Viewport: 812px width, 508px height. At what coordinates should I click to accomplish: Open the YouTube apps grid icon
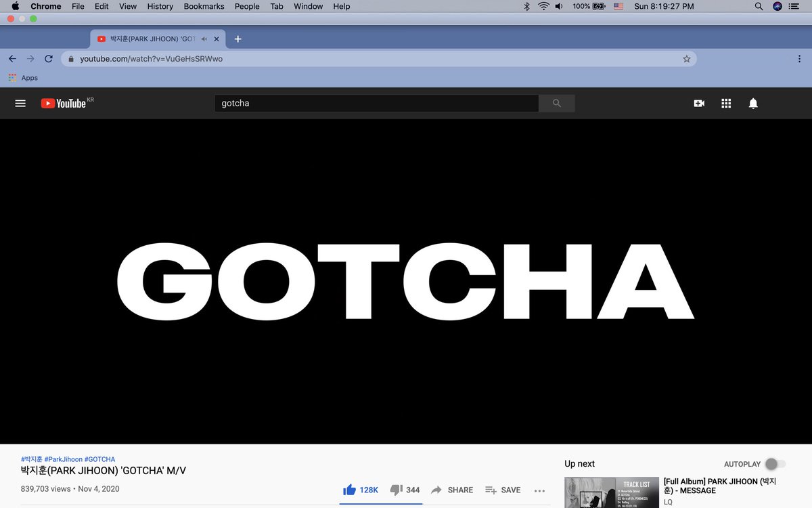(726, 104)
